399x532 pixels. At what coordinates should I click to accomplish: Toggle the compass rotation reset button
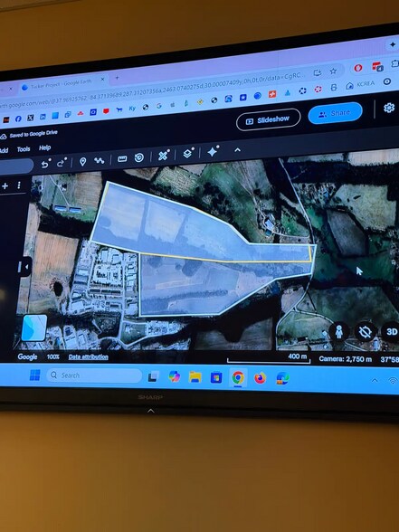click(366, 332)
